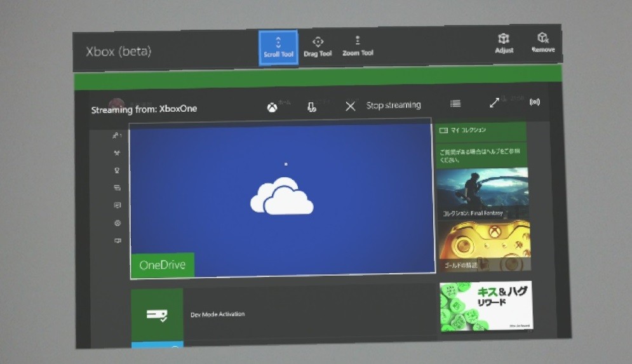Image resolution: width=632 pixels, height=364 pixels.
Task: Click the Dev Mode Activation green tile icon
Action: tap(157, 315)
